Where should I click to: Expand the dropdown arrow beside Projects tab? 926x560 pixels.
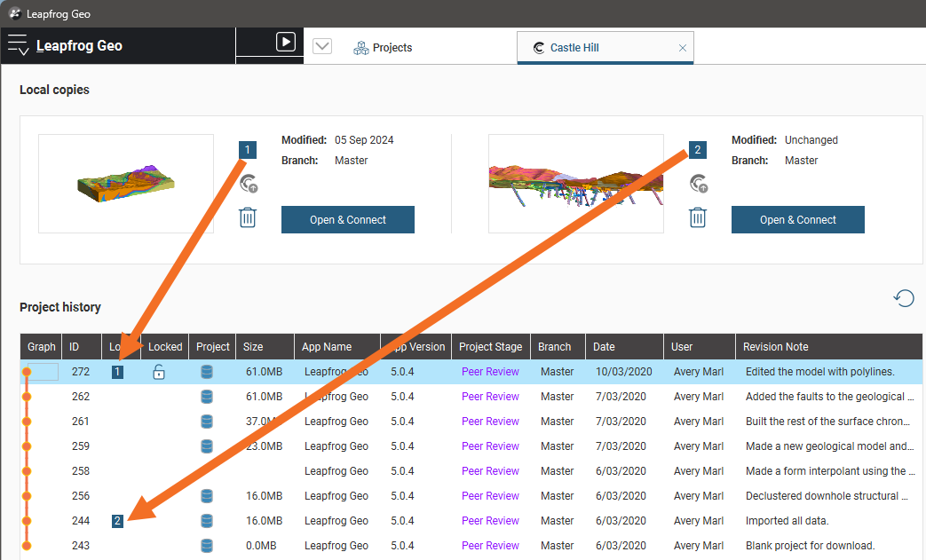(x=322, y=47)
